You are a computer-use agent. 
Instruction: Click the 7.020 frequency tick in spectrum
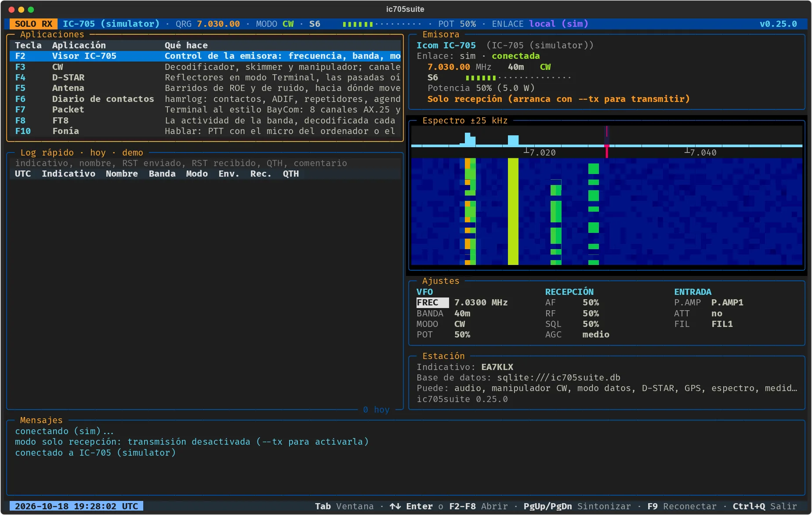pos(540,152)
